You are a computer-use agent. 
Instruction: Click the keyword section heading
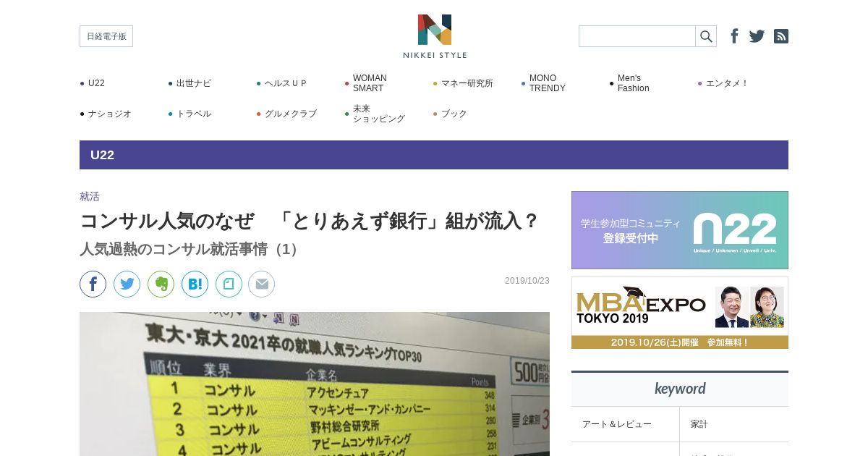point(680,389)
